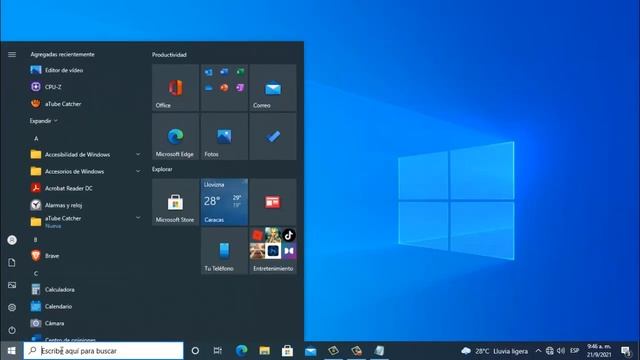Open the Tu Teléfono tile
The width and height of the screenshot is (640, 360).
pyautogui.click(x=224, y=251)
